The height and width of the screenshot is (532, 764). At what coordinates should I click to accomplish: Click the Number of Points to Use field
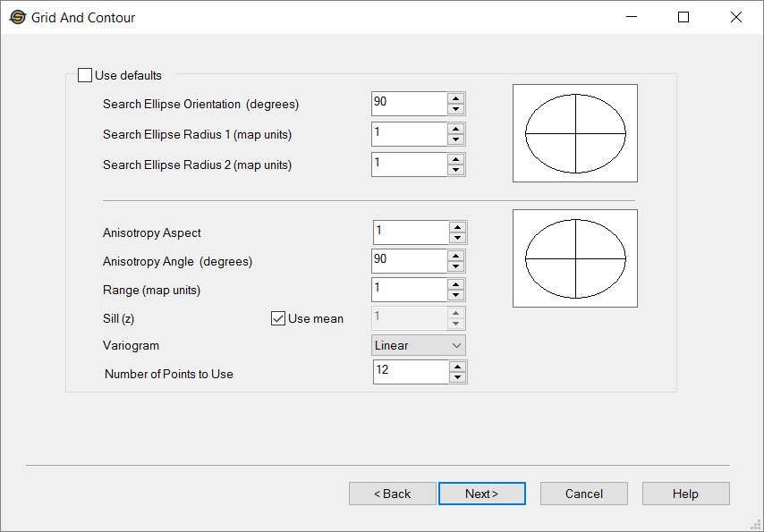point(410,371)
